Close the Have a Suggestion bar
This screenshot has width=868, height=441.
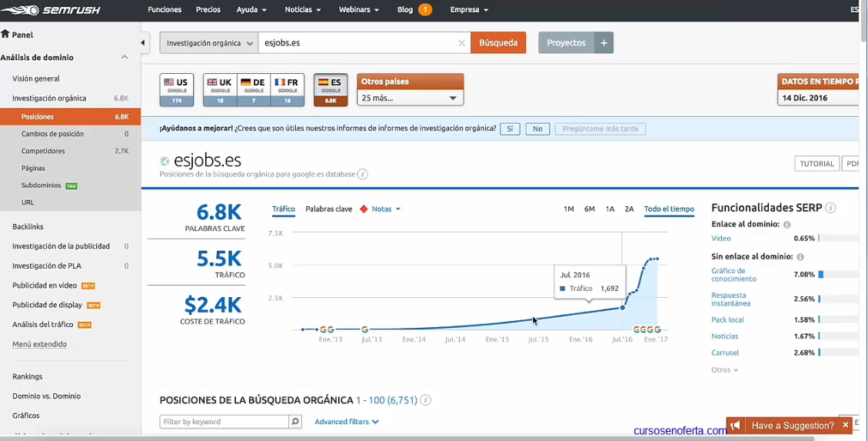pos(845,425)
